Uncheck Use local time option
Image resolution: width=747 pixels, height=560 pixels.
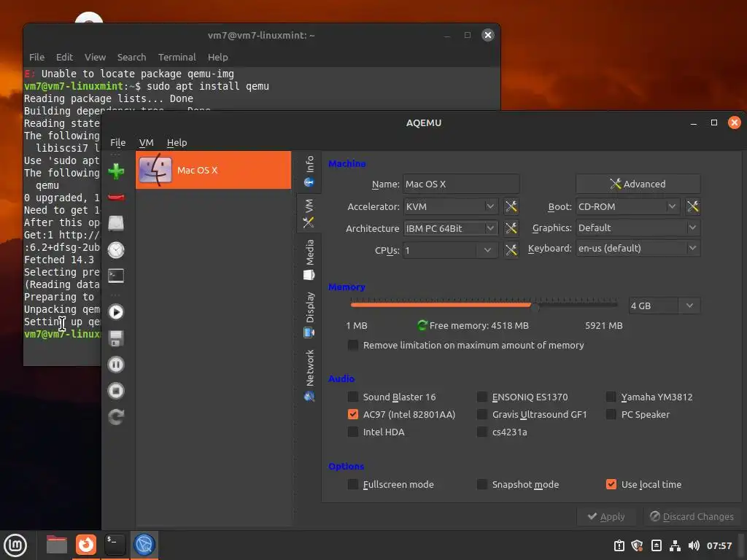pyautogui.click(x=611, y=484)
